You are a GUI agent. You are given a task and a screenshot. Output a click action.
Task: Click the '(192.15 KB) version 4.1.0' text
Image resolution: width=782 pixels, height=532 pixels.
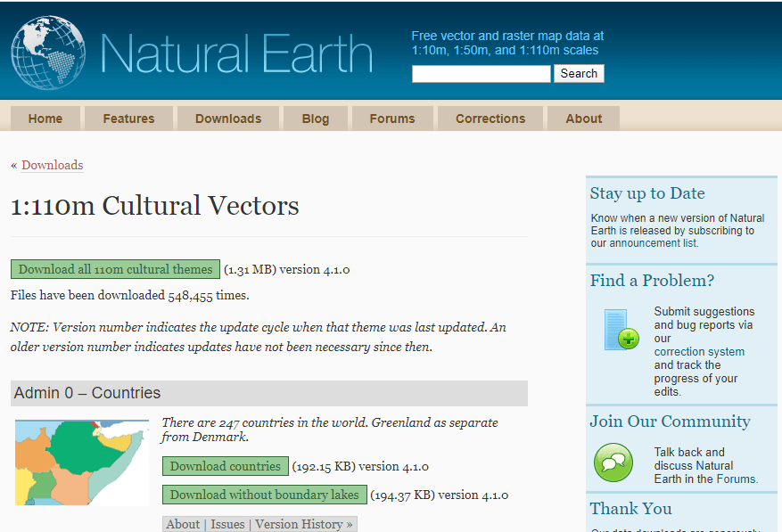[360, 467]
